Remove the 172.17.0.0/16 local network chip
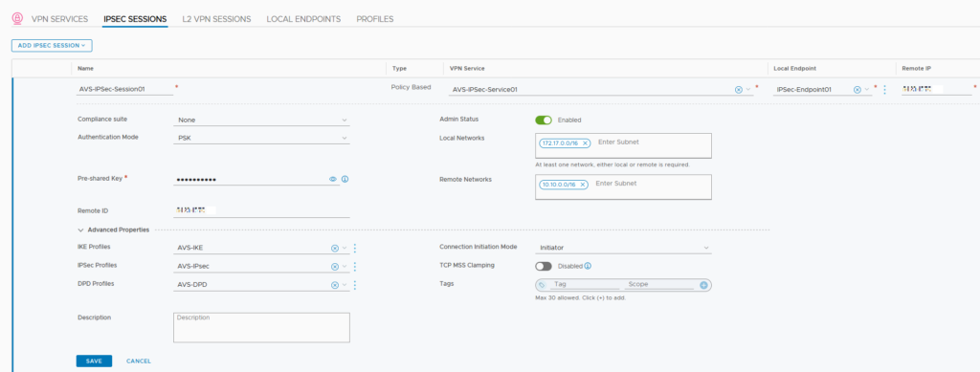 (x=585, y=142)
